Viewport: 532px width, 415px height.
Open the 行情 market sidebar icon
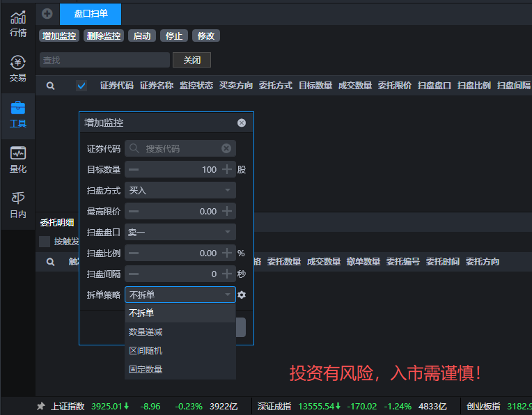tap(18, 23)
